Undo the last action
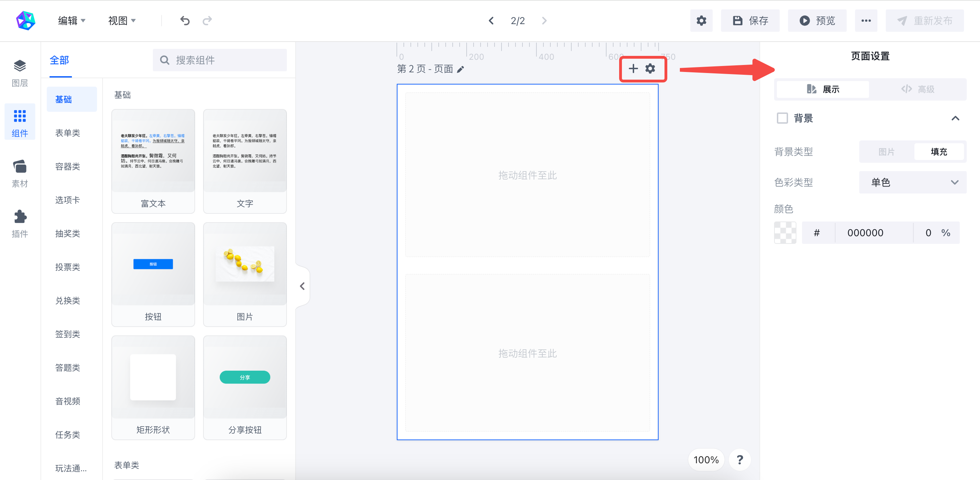 click(185, 21)
